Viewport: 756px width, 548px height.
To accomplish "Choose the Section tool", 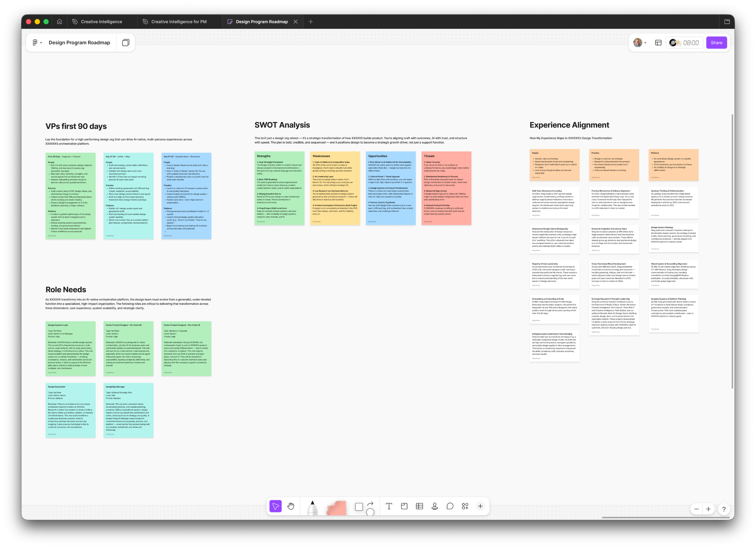I will [x=404, y=506].
